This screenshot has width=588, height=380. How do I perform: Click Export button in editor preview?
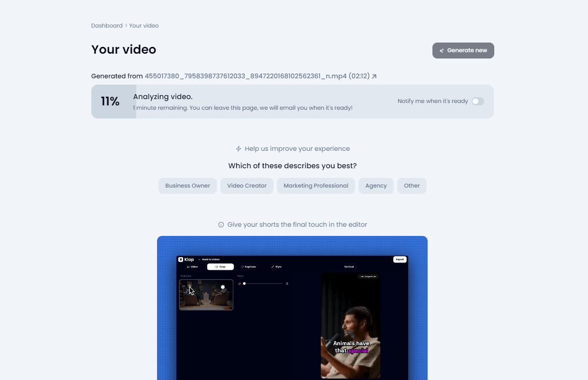(x=400, y=260)
